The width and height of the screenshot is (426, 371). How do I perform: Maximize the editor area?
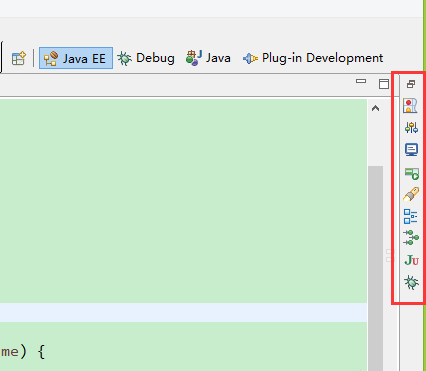click(x=384, y=84)
